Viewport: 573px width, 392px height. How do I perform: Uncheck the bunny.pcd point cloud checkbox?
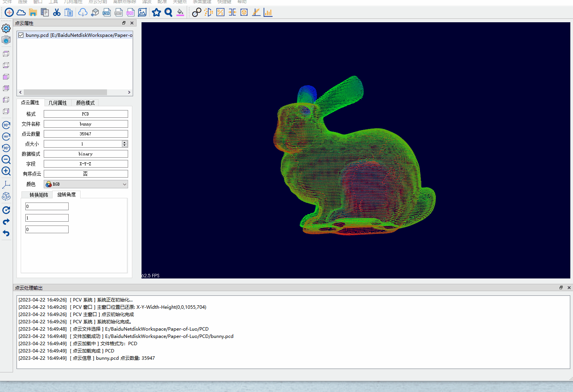(x=21, y=35)
